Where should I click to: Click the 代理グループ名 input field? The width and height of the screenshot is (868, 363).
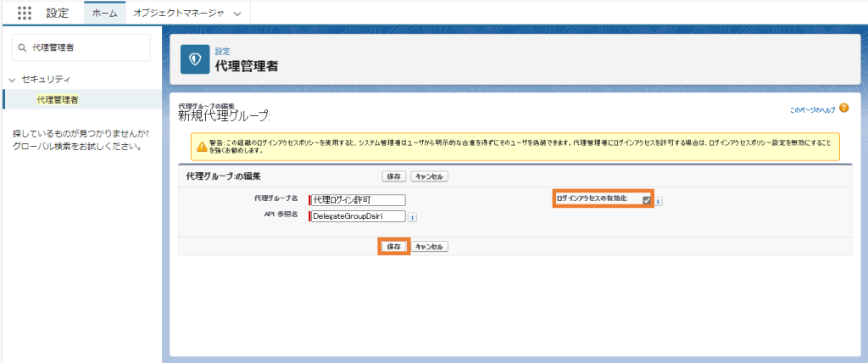click(x=359, y=200)
